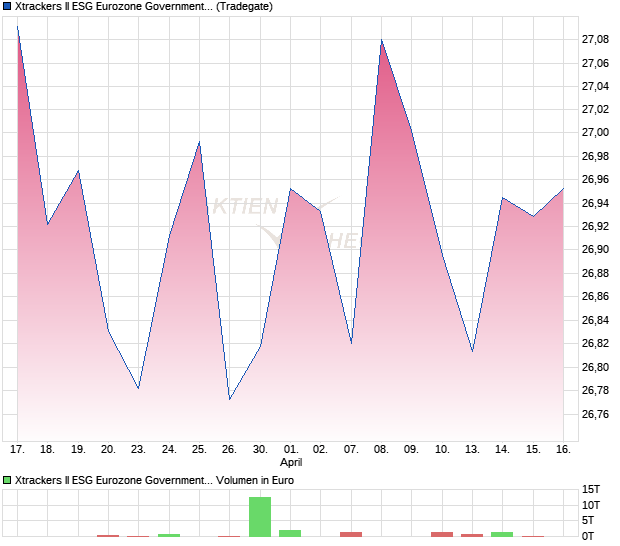Click the price peak at date 08.

click(x=381, y=40)
